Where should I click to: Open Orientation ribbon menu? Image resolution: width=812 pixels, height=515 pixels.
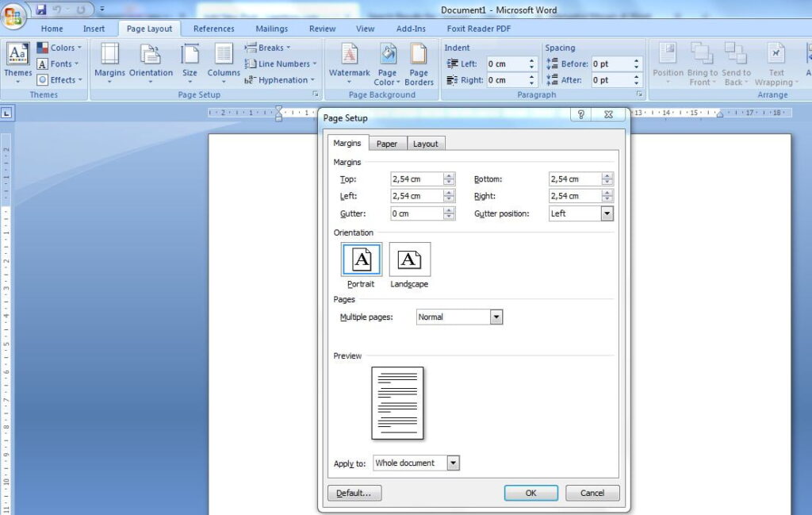(x=151, y=63)
